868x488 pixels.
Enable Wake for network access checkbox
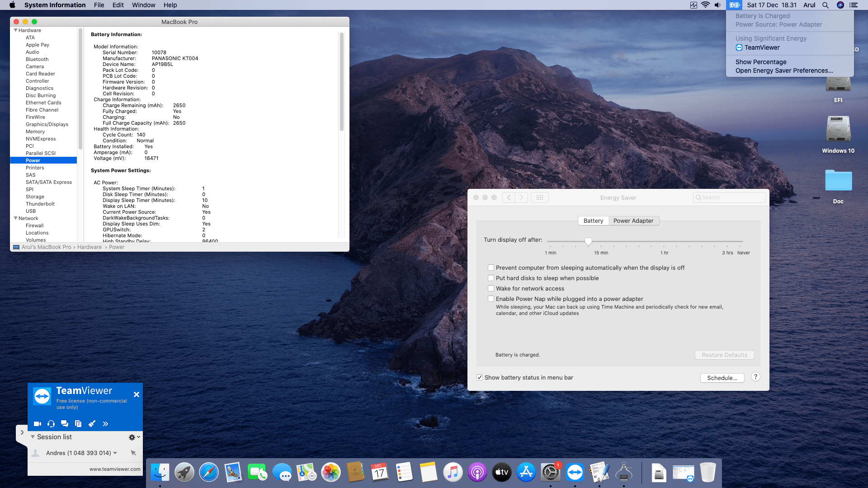click(x=491, y=289)
